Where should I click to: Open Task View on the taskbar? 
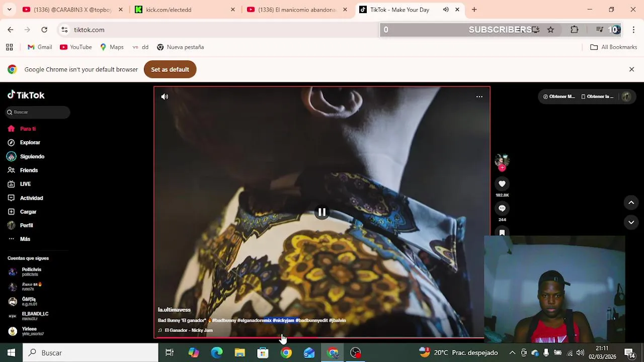(170, 353)
